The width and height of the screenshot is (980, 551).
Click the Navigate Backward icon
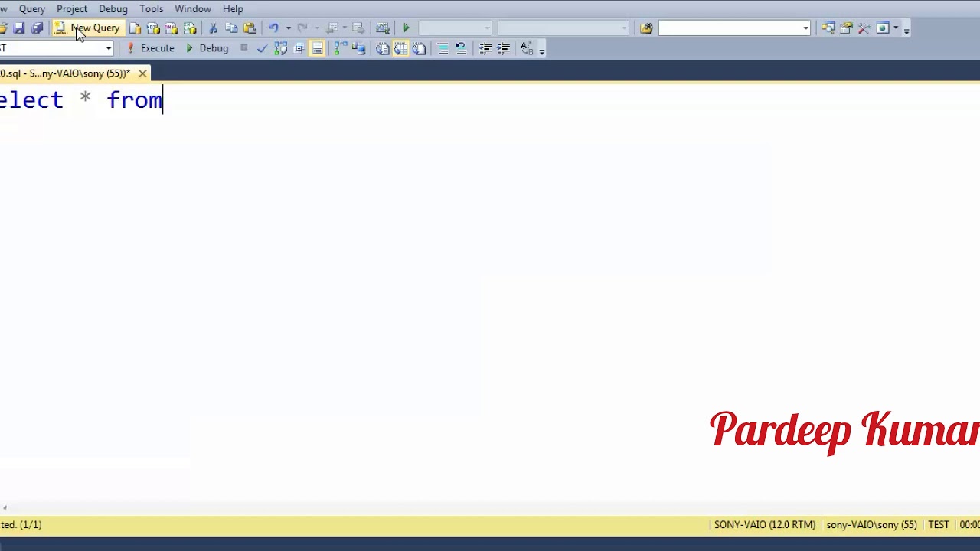[332, 28]
